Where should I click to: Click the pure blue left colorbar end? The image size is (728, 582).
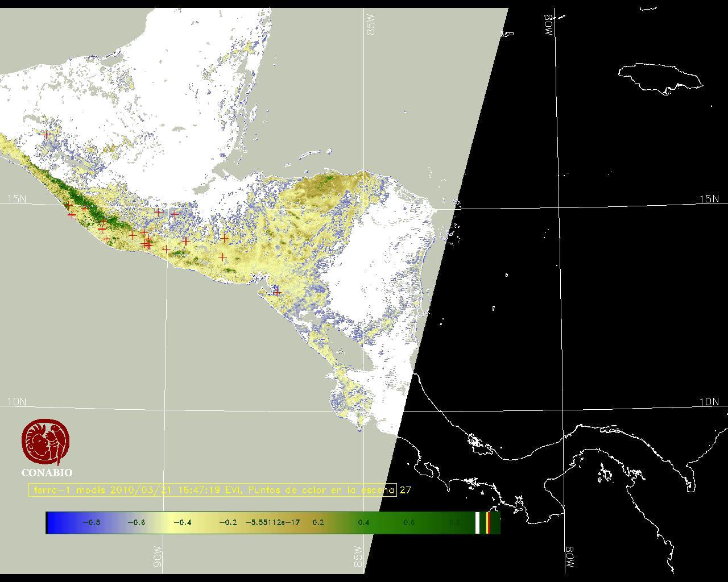pyautogui.click(x=52, y=522)
